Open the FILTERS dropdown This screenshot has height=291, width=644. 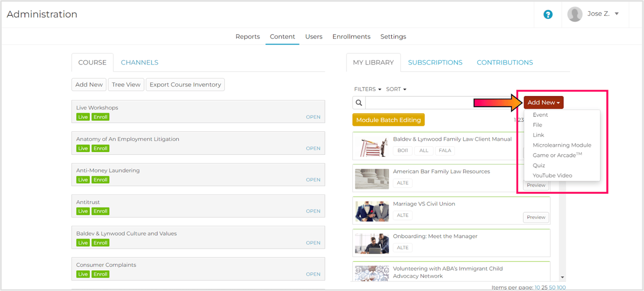point(367,89)
